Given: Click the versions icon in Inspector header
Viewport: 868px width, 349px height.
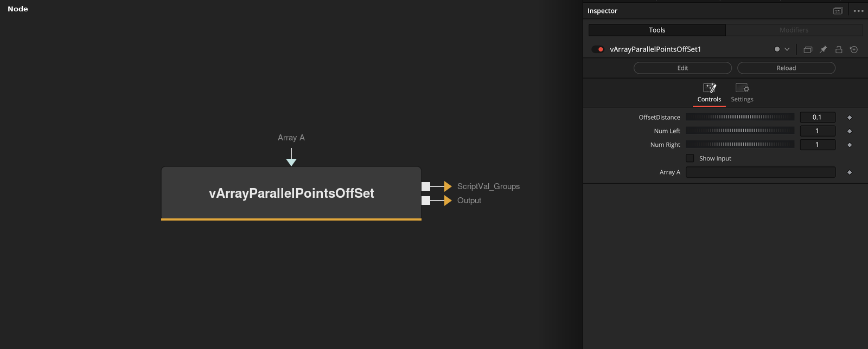Looking at the screenshot, I should (808, 49).
